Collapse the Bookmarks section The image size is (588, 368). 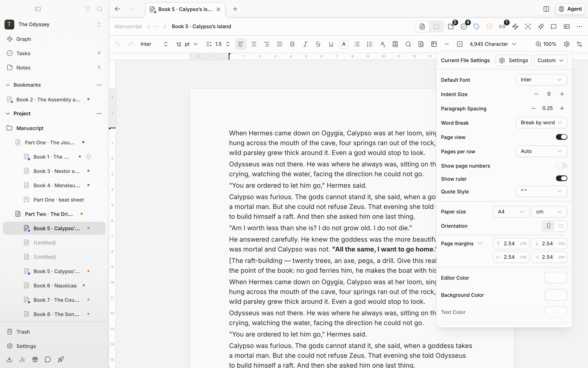click(x=8, y=85)
